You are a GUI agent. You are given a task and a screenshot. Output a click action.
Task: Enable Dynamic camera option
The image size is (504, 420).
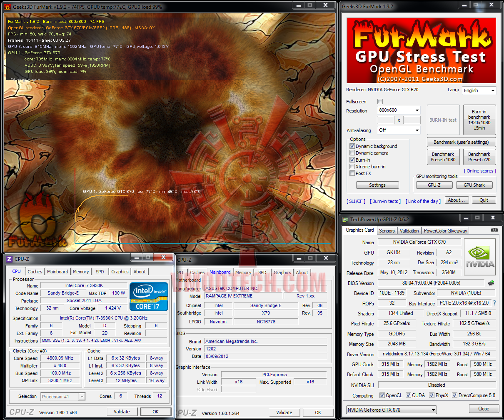tap(352, 153)
